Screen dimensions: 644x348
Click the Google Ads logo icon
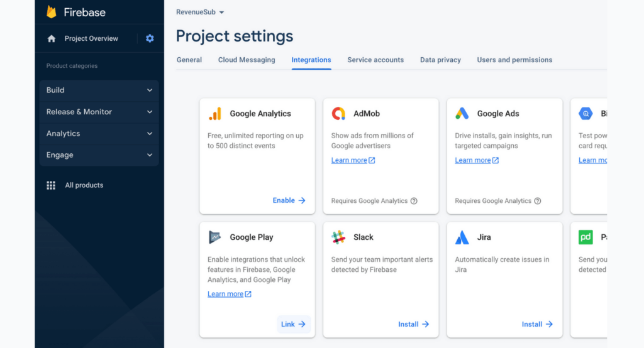coord(462,114)
